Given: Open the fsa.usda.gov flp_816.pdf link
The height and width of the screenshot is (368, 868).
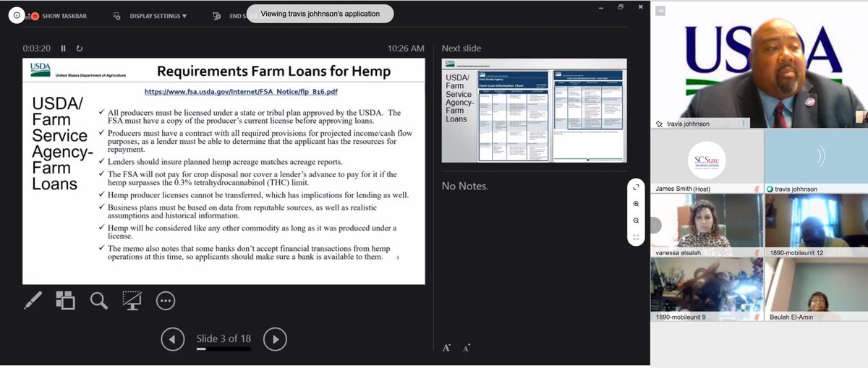Looking at the screenshot, I should click(241, 92).
